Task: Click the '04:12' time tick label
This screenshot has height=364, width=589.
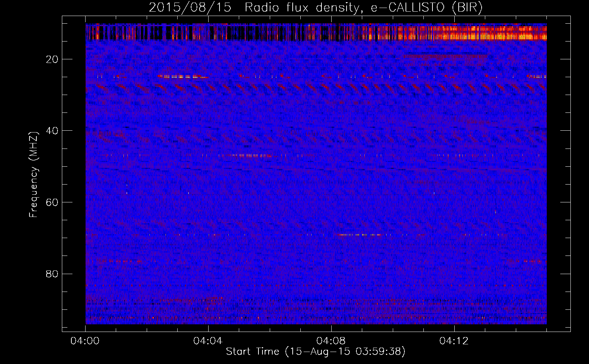Action: [x=454, y=341]
